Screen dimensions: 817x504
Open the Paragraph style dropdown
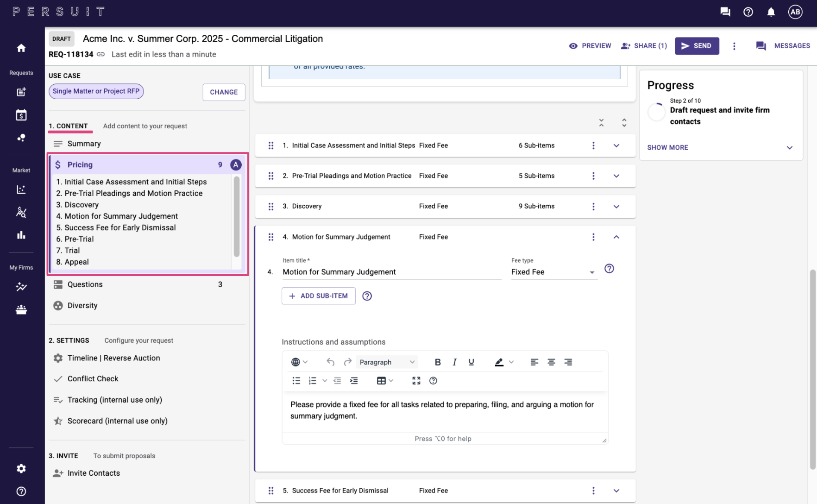click(x=387, y=362)
